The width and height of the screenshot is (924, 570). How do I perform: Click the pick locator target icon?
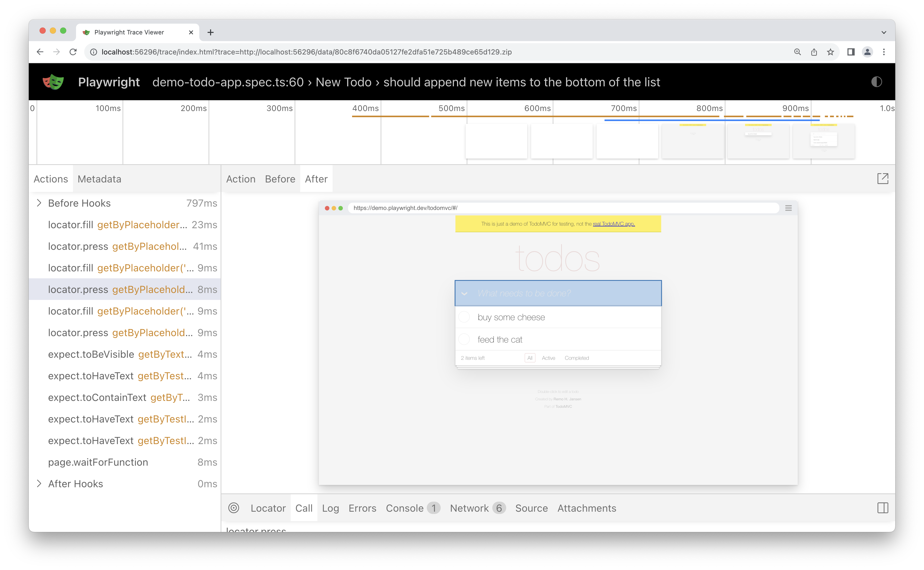coord(233,508)
